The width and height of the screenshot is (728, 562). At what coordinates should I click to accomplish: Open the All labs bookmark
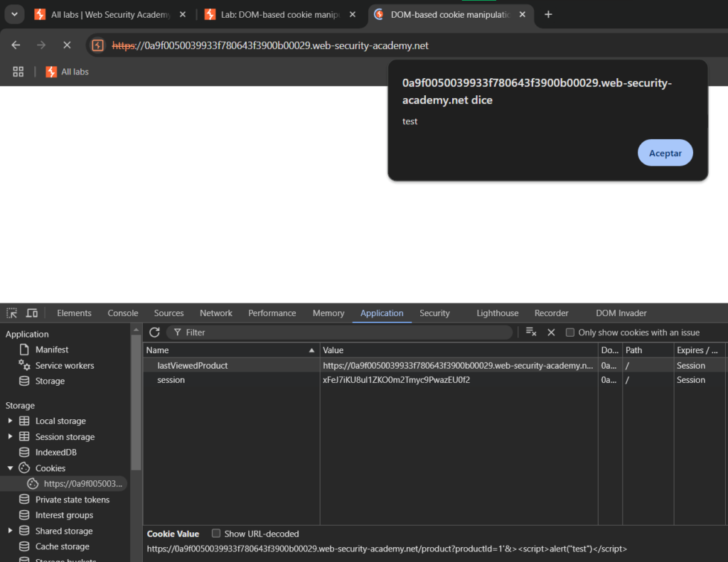68,72
